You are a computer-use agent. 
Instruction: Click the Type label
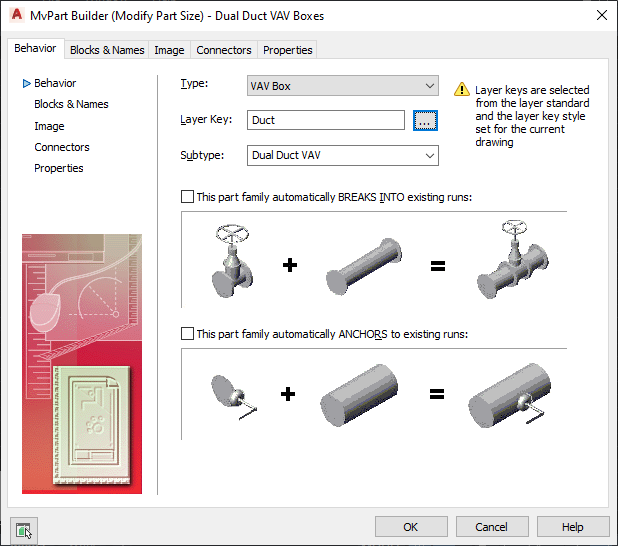click(x=194, y=84)
